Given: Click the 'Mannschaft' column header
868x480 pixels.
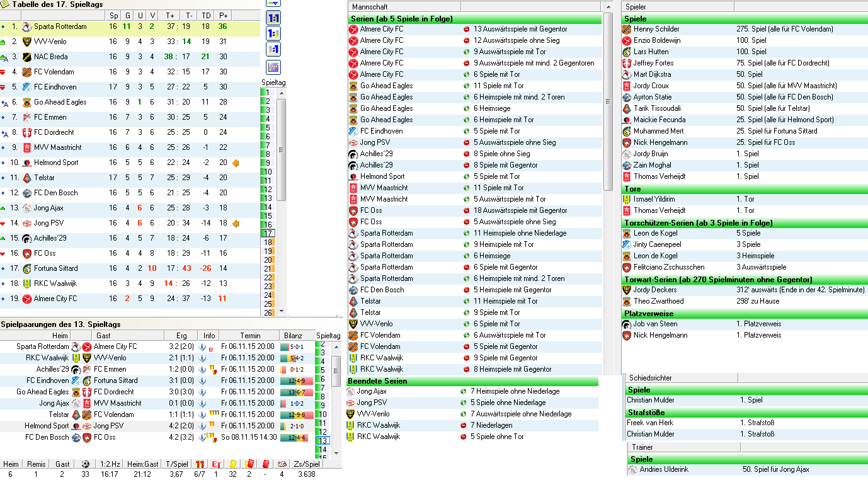Looking at the screenshot, I should click(x=404, y=6).
